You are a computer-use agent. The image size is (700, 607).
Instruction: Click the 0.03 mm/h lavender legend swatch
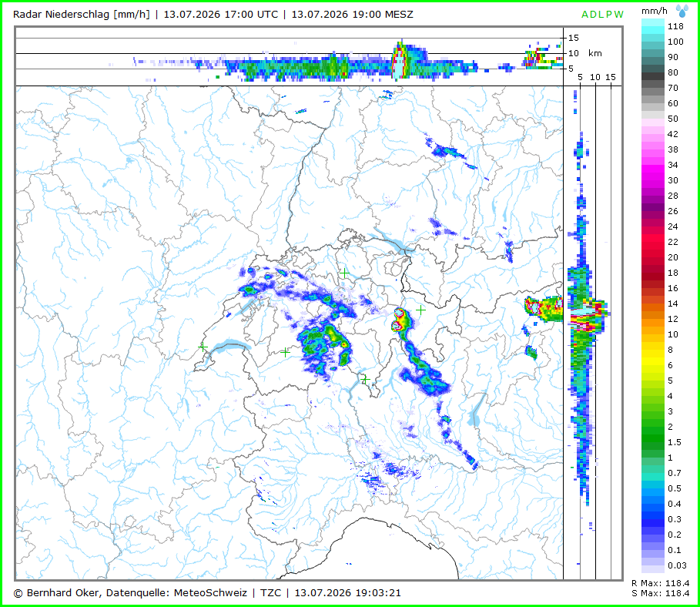click(653, 565)
